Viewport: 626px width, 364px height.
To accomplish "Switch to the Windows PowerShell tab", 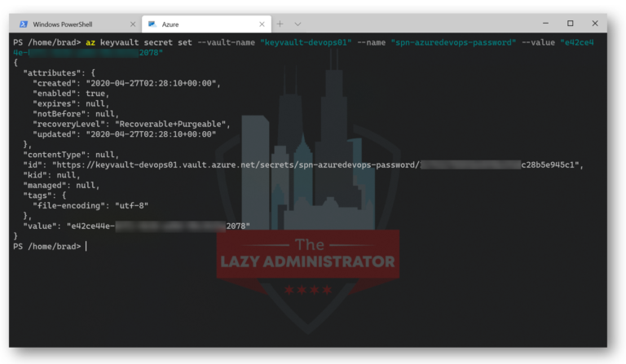I will (x=76, y=24).
